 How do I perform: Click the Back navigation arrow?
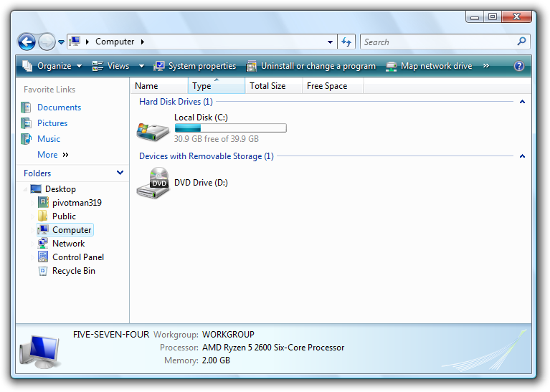(27, 42)
